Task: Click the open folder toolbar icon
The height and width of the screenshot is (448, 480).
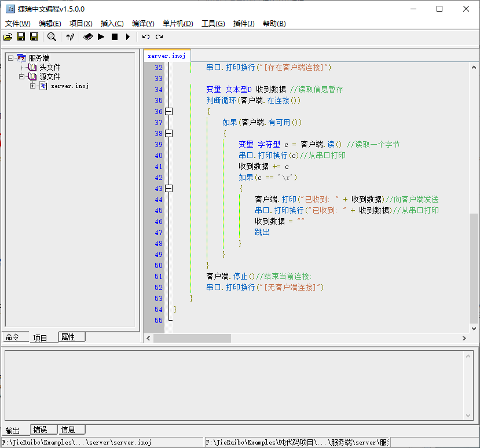Action: (8, 37)
